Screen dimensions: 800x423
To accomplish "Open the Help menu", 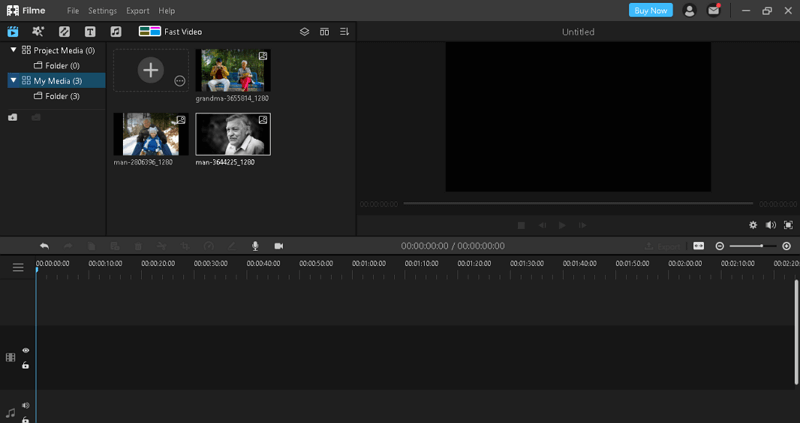I will pyautogui.click(x=166, y=10).
